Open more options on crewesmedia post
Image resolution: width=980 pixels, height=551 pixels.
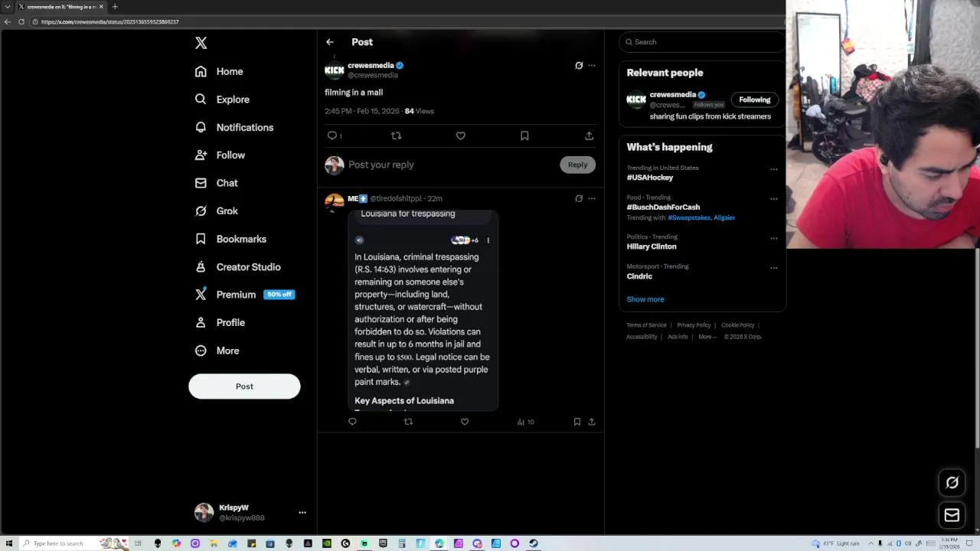(592, 66)
